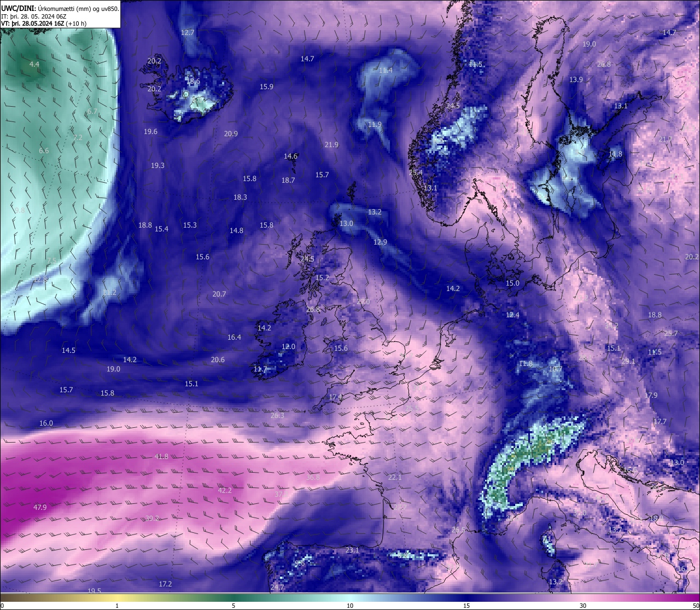Click the 41.8 value label
700x610 pixels.
[161, 456]
